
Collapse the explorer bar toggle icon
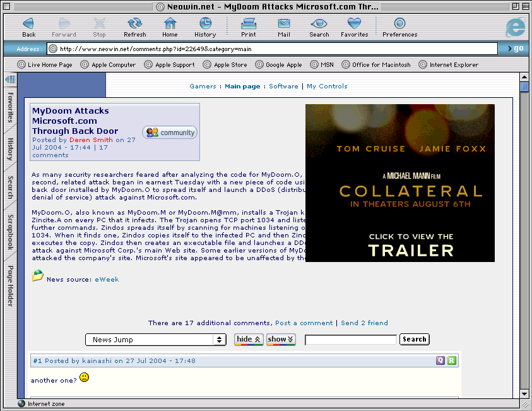pyautogui.click(x=10, y=80)
